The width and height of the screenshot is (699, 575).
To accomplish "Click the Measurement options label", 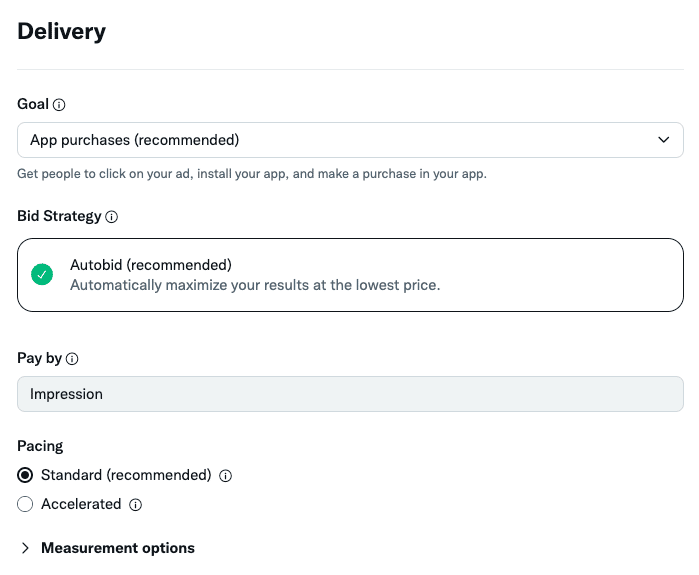I will coord(118,548).
